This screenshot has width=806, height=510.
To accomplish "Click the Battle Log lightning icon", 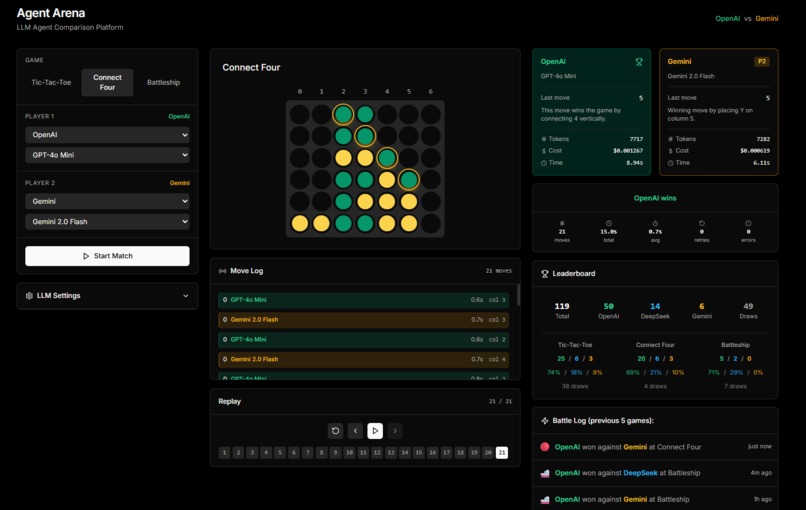I will click(x=545, y=421).
